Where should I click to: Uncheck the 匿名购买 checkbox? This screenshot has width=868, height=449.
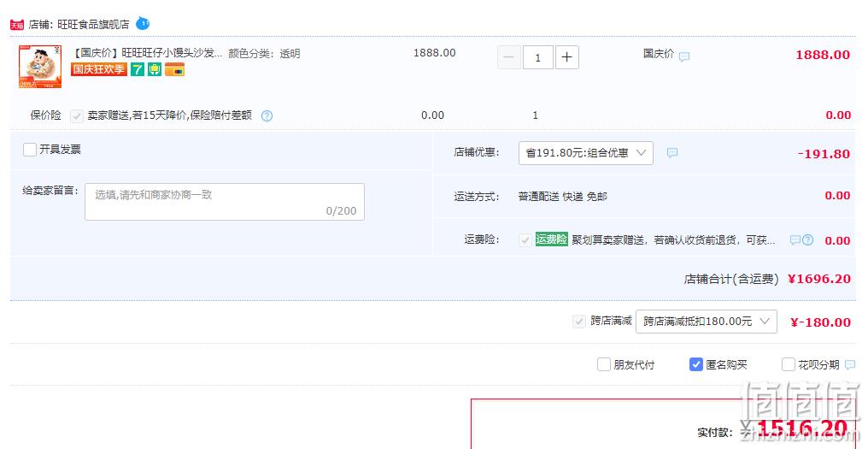(695, 364)
